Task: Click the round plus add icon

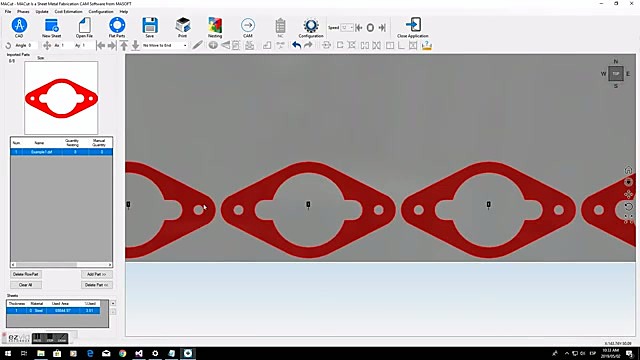Action: tap(213, 45)
